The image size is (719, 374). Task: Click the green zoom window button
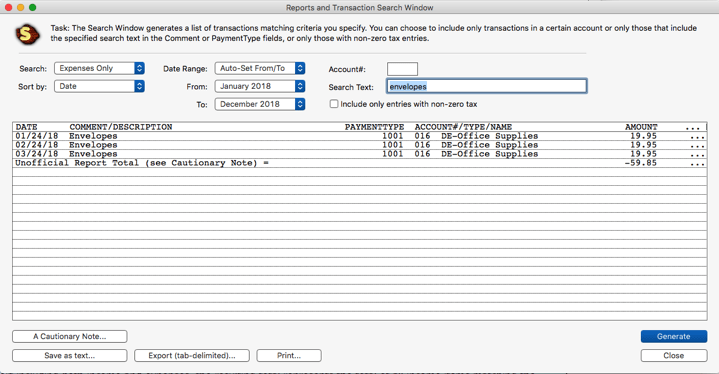[33, 7]
